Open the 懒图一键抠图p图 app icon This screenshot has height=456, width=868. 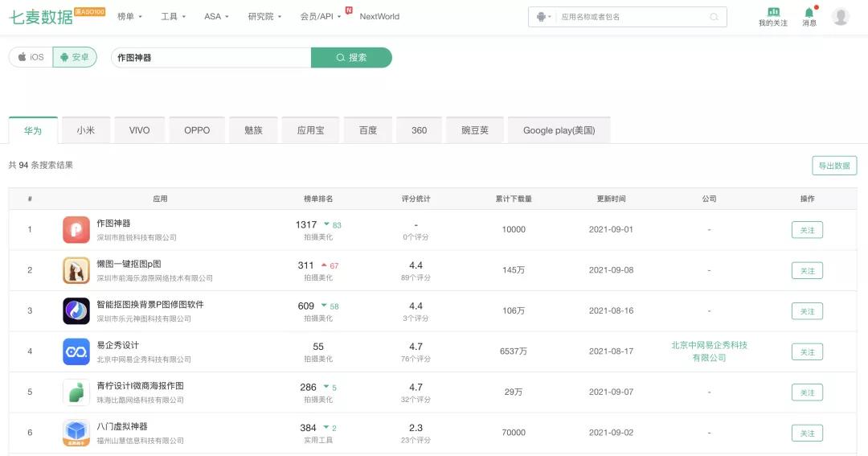[76, 270]
